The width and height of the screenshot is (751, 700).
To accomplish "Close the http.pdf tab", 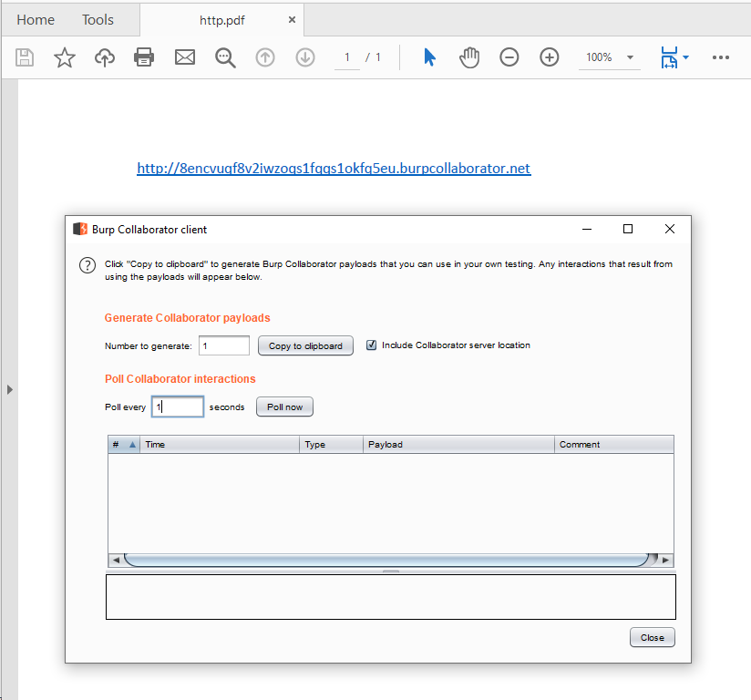I will pyautogui.click(x=292, y=20).
